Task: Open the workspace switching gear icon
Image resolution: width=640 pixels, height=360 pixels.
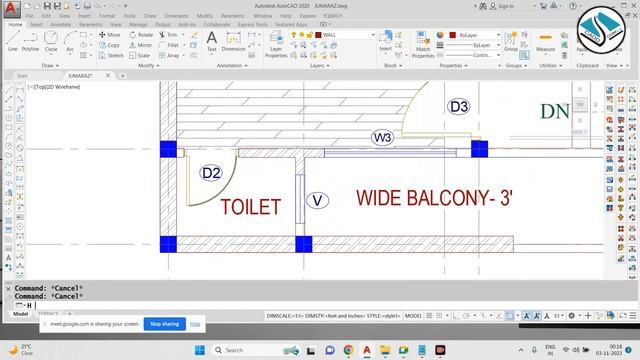Action: (x=572, y=316)
